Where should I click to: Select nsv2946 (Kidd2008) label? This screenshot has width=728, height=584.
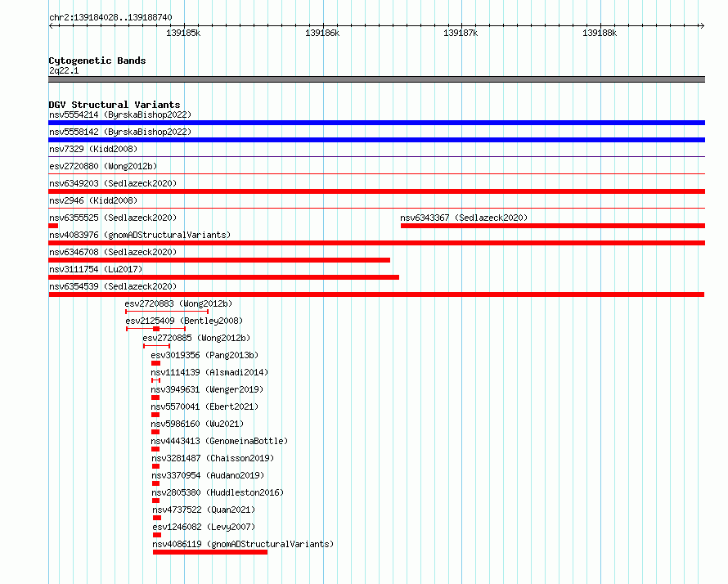(93, 200)
